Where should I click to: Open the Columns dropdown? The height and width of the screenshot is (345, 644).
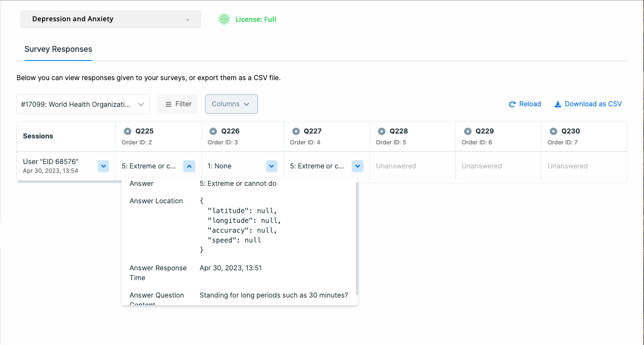point(231,104)
